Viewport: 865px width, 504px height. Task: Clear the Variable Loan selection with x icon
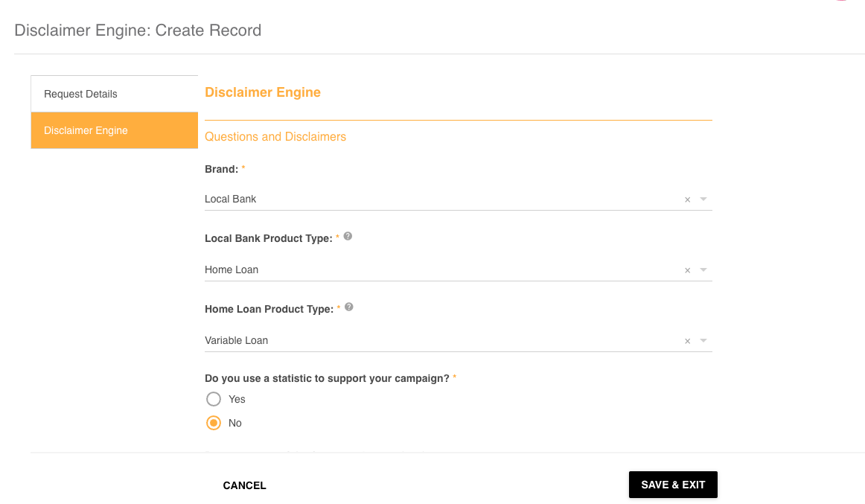tap(687, 341)
